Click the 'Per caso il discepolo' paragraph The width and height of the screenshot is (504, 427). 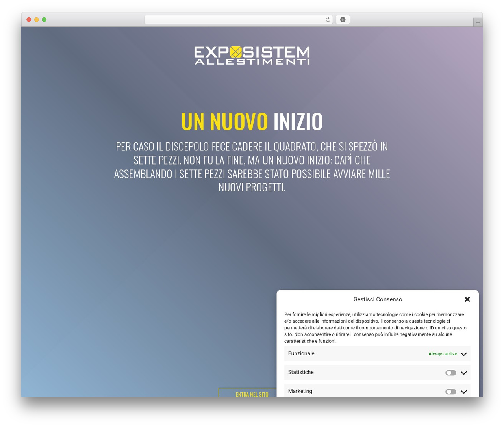(252, 167)
